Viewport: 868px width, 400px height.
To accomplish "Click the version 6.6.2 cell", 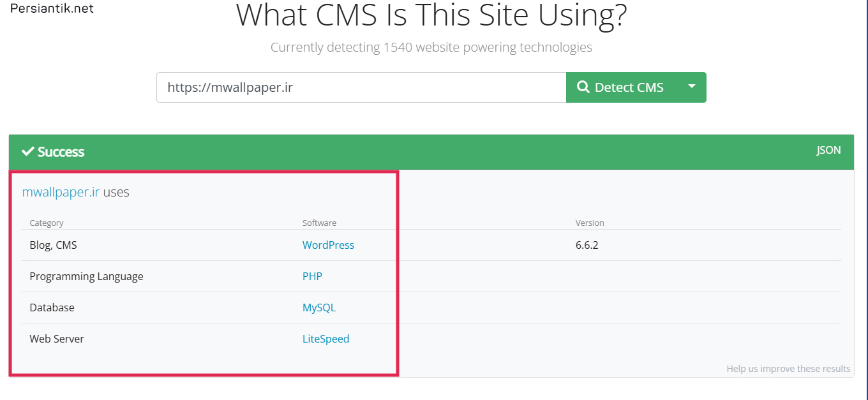I will click(587, 245).
